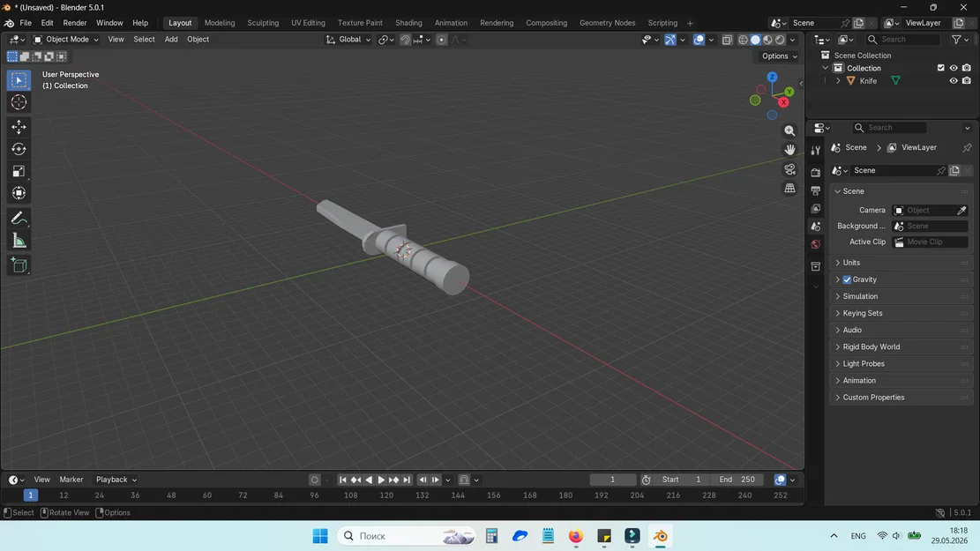
Task: Select the Add Cube tool
Action: [x=19, y=265]
